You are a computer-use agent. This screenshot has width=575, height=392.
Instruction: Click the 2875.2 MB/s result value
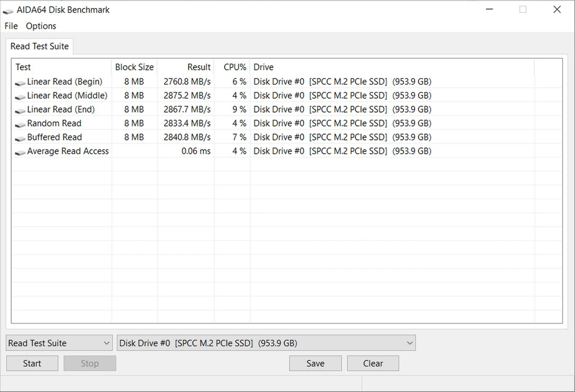187,95
